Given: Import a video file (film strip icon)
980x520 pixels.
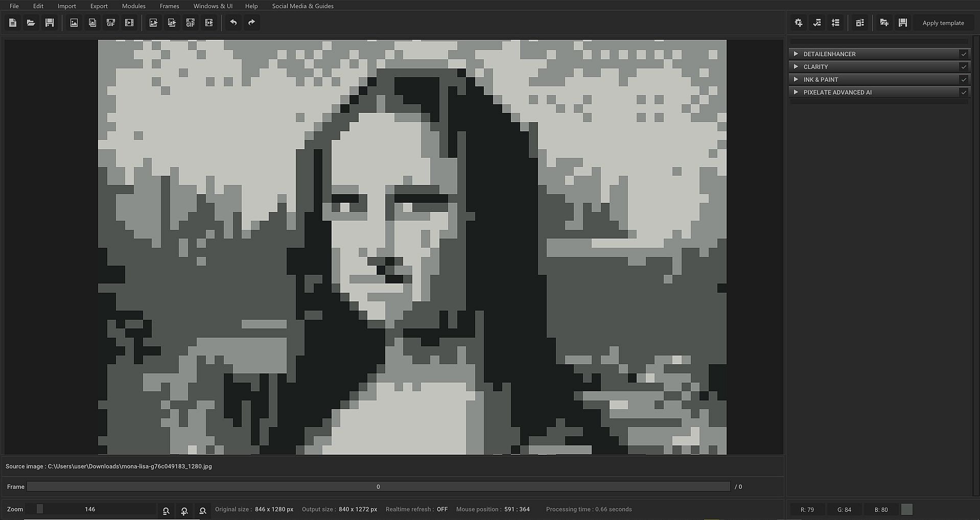Looking at the screenshot, I should 129,22.
